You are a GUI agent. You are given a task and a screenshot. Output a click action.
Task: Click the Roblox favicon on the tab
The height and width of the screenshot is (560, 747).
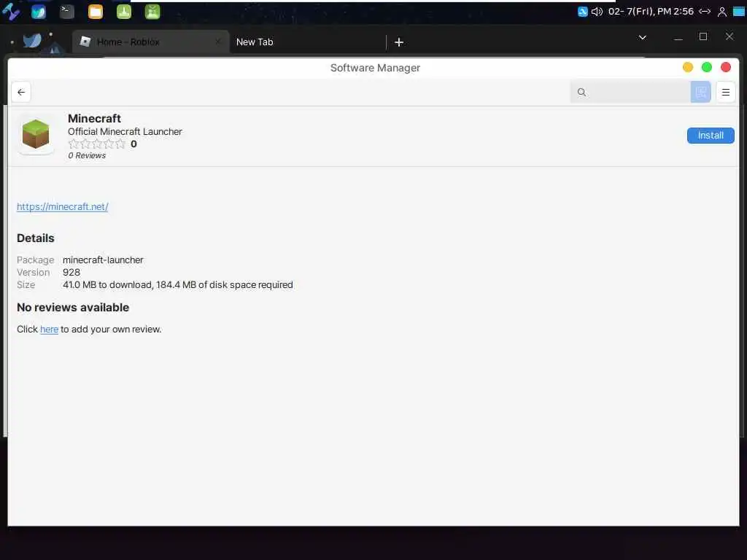point(85,42)
